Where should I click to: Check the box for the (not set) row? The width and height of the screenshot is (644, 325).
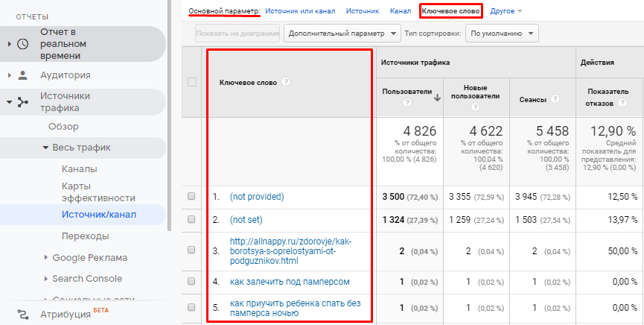[x=192, y=220]
